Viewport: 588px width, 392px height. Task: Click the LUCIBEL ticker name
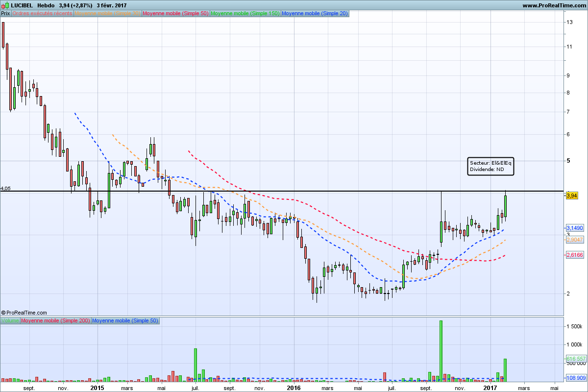coord(23,5)
